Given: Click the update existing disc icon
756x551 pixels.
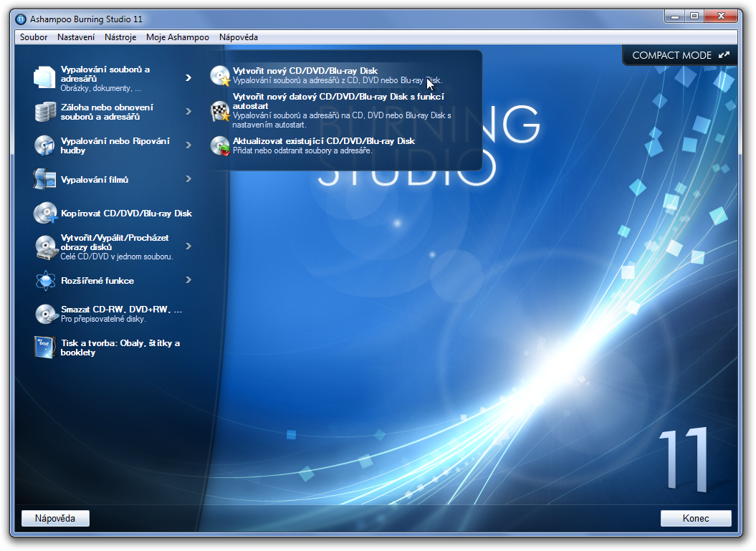Looking at the screenshot, I should 220,145.
